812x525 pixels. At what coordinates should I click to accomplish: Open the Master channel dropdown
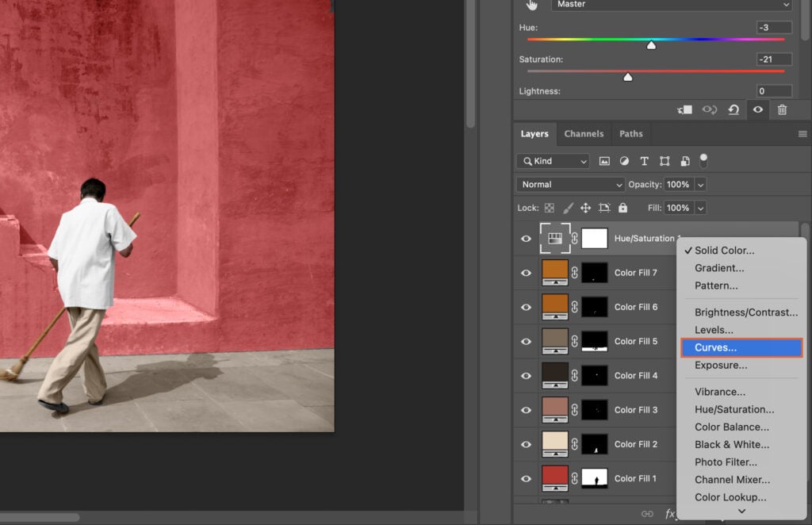coord(671,6)
